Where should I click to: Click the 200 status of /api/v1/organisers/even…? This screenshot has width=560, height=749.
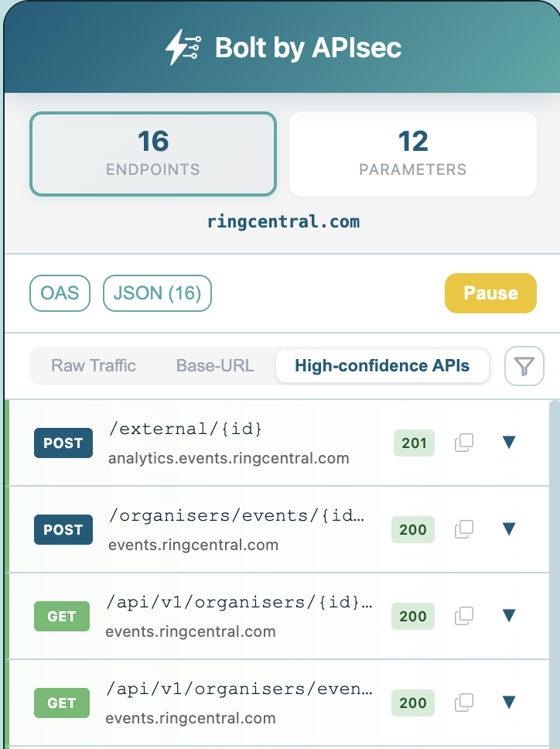tap(413, 703)
